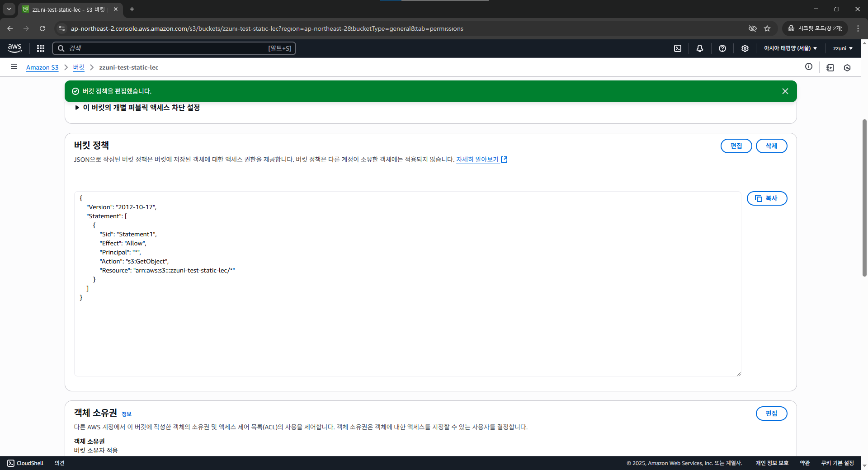
Task: Click the AWS search input field
Action: [174, 48]
